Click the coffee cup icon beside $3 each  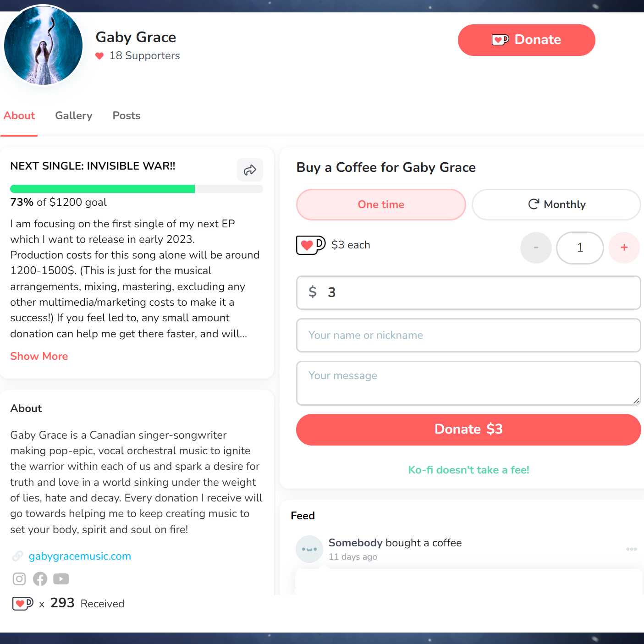click(311, 245)
